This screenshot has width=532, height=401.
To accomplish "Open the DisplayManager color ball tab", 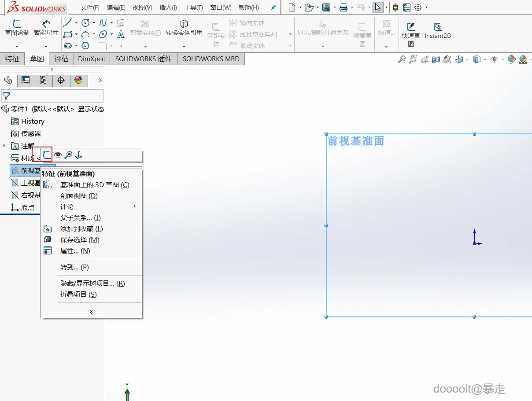I will click(78, 80).
